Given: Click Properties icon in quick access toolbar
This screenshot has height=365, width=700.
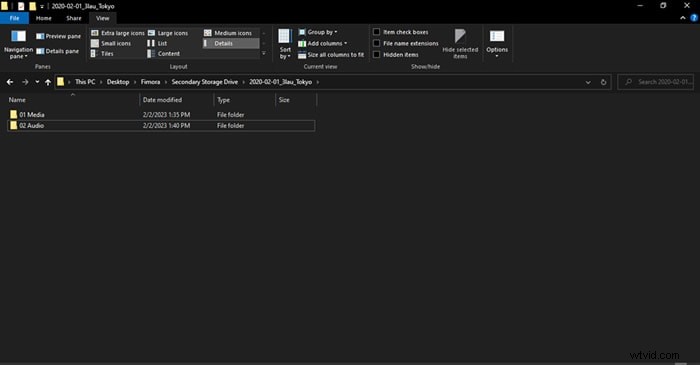Looking at the screenshot, I should click(x=21, y=6).
